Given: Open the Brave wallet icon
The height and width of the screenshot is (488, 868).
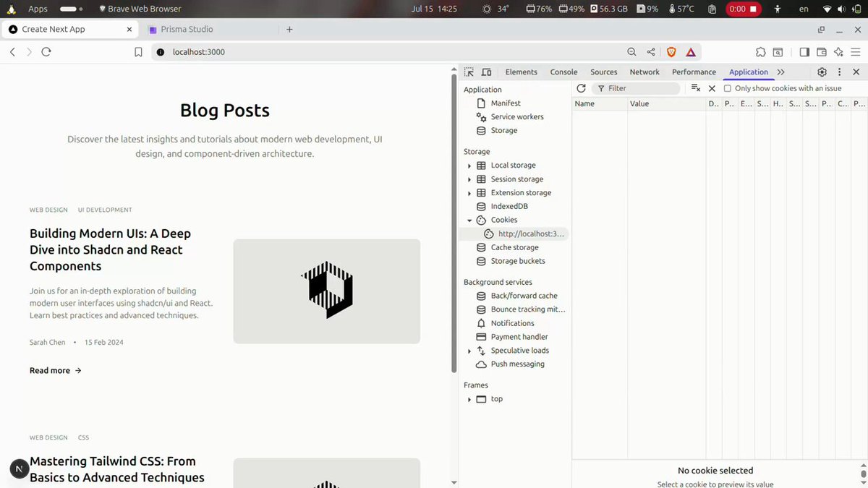Looking at the screenshot, I should pyautogui.click(x=822, y=52).
